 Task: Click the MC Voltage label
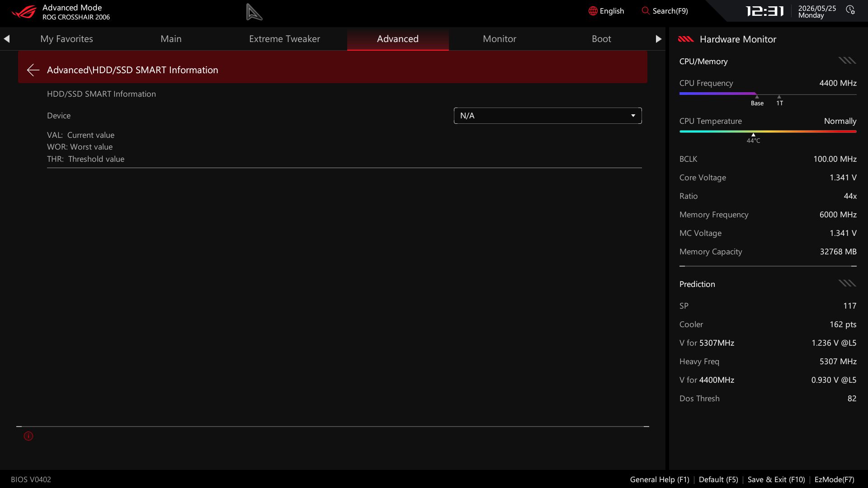tap(700, 233)
